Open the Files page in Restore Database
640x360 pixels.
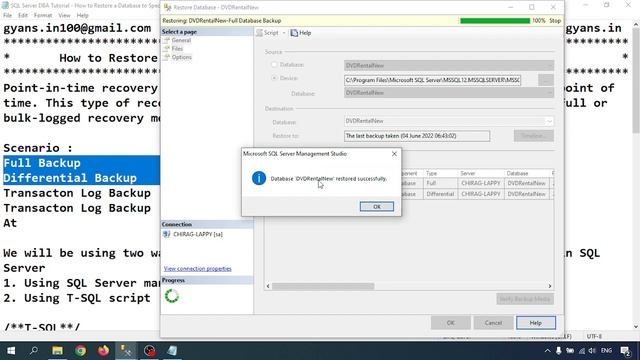point(177,49)
